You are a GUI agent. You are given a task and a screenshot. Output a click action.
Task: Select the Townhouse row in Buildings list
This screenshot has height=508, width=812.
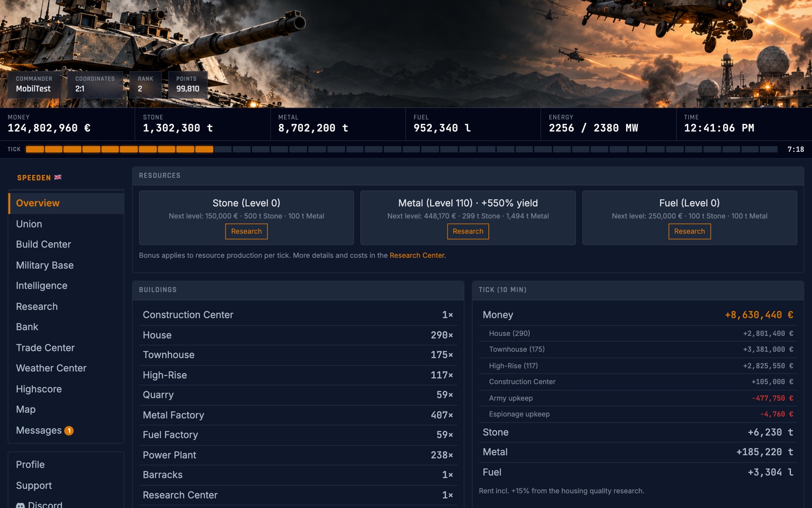click(x=298, y=355)
